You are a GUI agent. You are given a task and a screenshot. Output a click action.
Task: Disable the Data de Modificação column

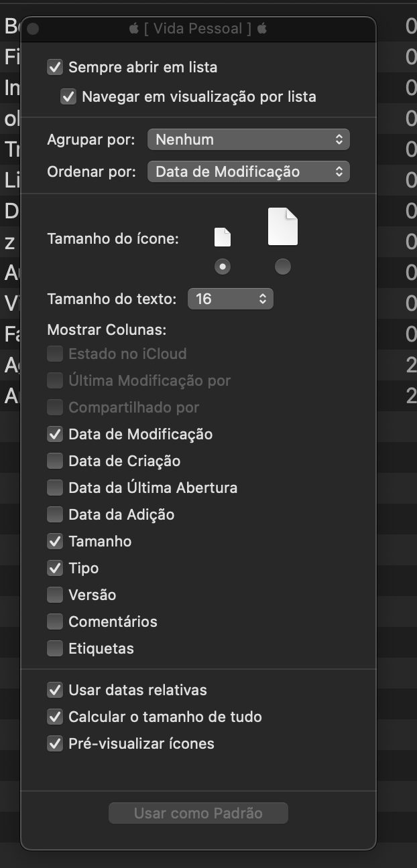tap(55, 434)
